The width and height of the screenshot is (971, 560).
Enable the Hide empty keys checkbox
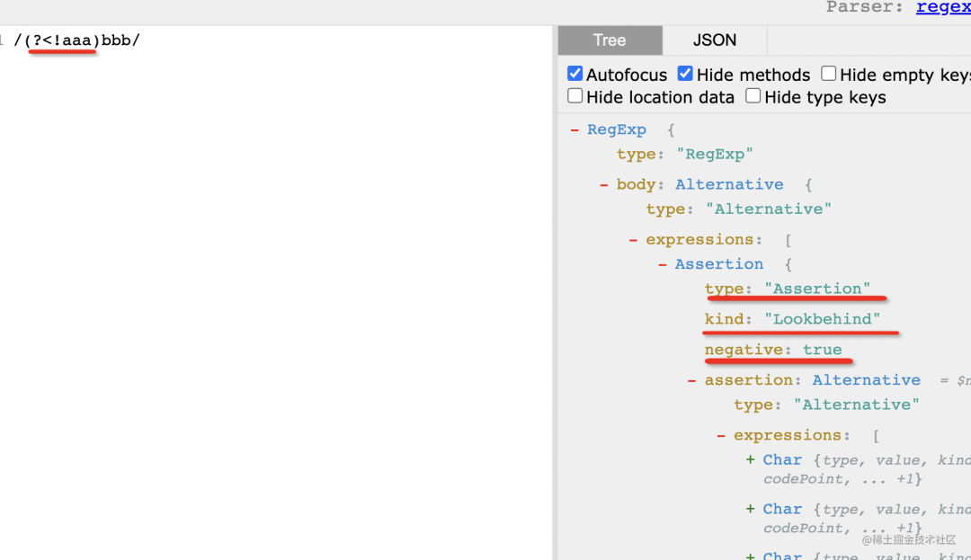829,74
